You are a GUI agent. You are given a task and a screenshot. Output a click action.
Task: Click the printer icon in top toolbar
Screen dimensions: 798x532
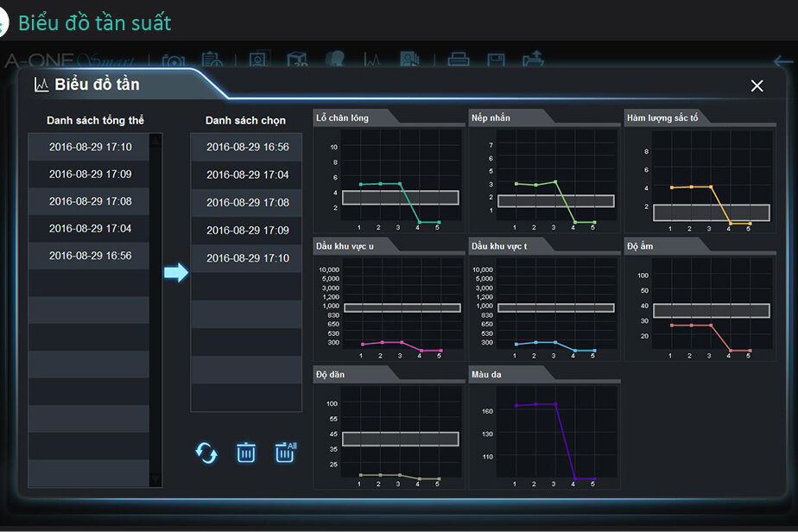click(458, 60)
